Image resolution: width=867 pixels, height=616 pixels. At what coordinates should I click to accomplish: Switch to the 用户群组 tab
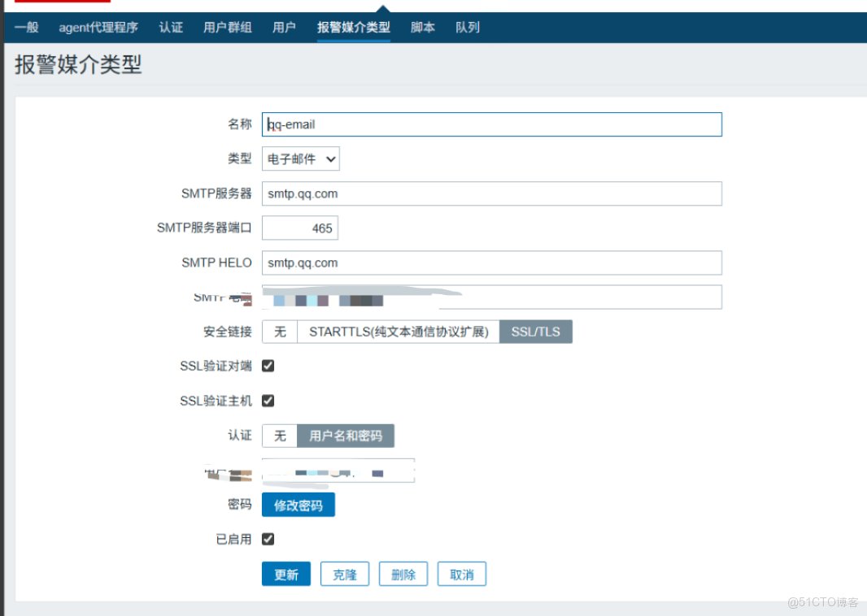(x=227, y=27)
